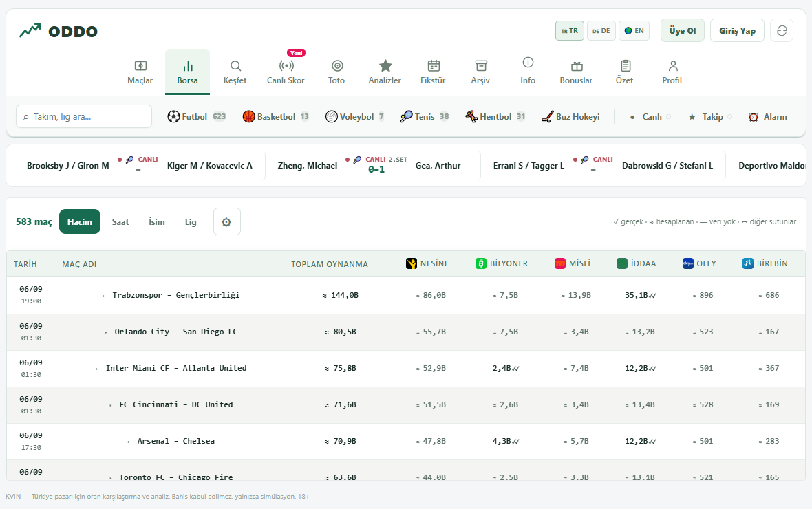Filter by Voleybol sport

354,116
